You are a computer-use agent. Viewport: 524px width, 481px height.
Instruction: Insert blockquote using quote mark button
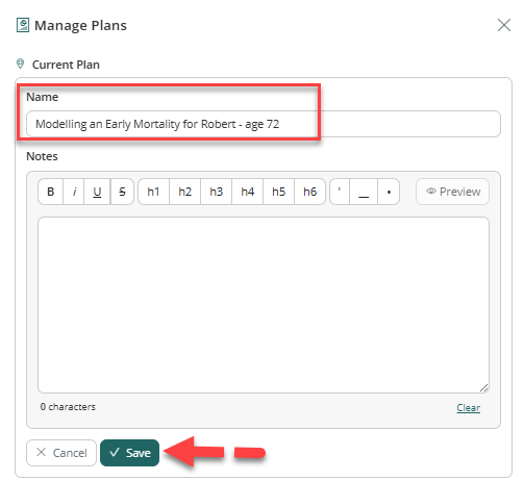(x=340, y=192)
